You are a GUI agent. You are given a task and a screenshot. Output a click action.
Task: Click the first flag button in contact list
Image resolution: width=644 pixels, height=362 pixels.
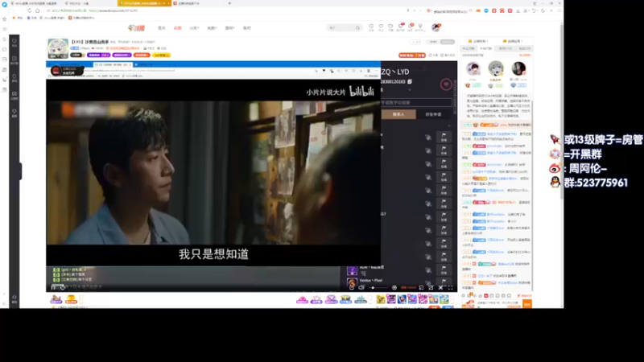pyautogui.click(x=444, y=137)
